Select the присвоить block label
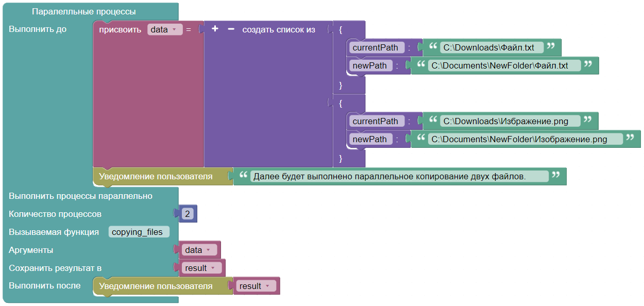 pos(120,29)
